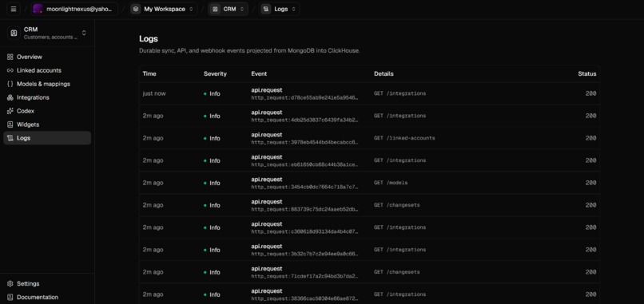Click the purple account avatar icon
The height and width of the screenshot is (304, 644).
pyautogui.click(x=38, y=9)
